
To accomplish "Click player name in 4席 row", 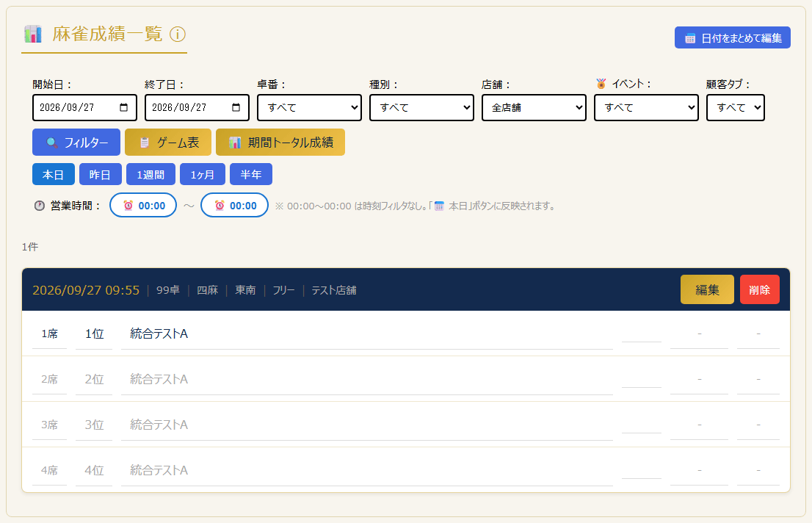I will (159, 470).
